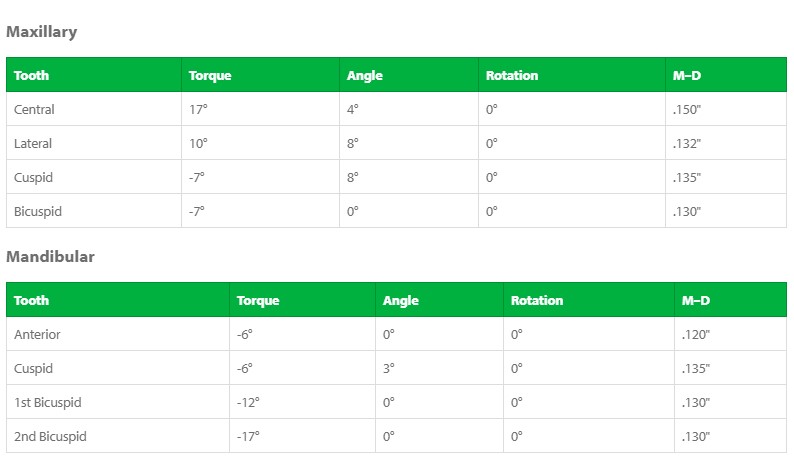The image size is (794, 463).
Task: Click the Mandibular table Torque header
Action: tap(257, 300)
